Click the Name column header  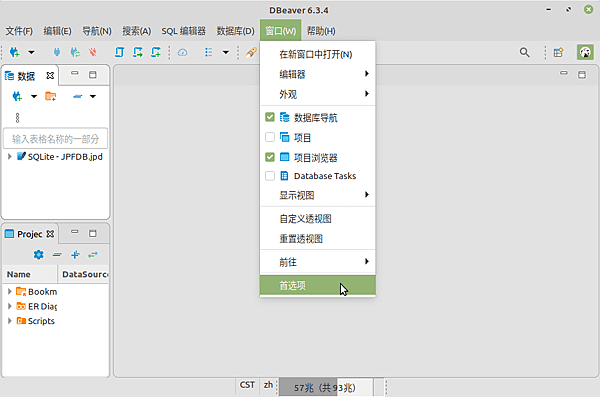30,274
